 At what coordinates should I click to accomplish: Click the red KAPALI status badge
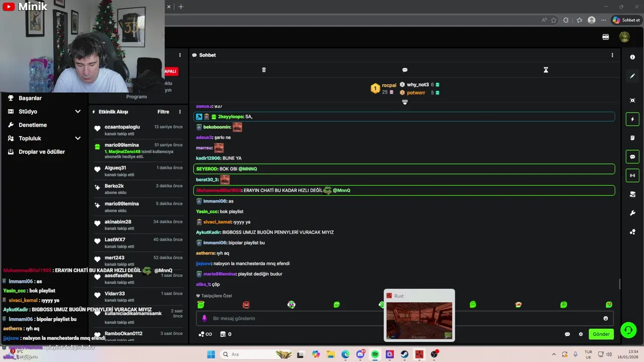coord(171,71)
